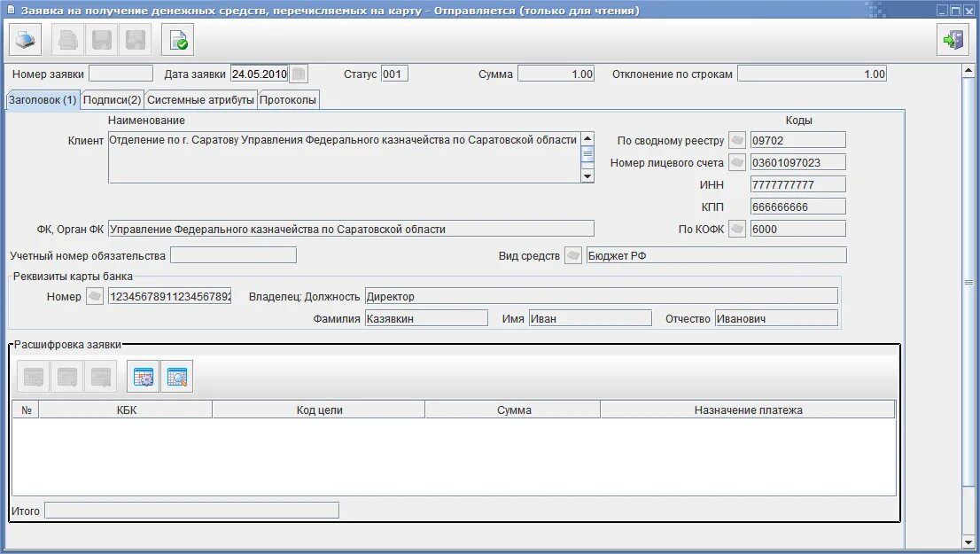Screen dimensions: 980x554
Task: Click scroll-up arrow of Клиент text area
Action: pyautogui.click(x=587, y=138)
